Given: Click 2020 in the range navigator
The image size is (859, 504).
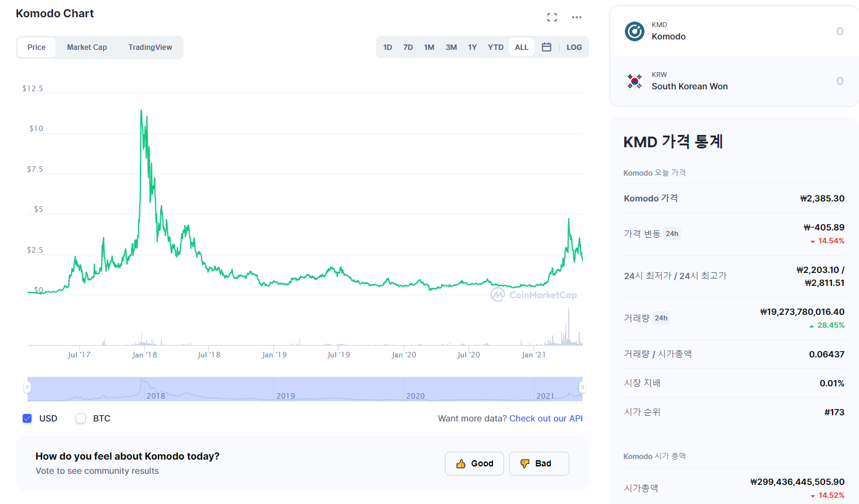Looking at the screenshot, I should [x=416, y=396].
